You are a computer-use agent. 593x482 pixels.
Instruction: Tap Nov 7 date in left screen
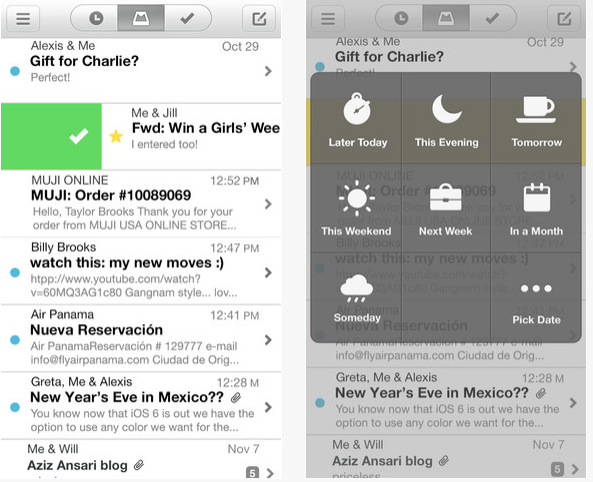tap(243, 449)
